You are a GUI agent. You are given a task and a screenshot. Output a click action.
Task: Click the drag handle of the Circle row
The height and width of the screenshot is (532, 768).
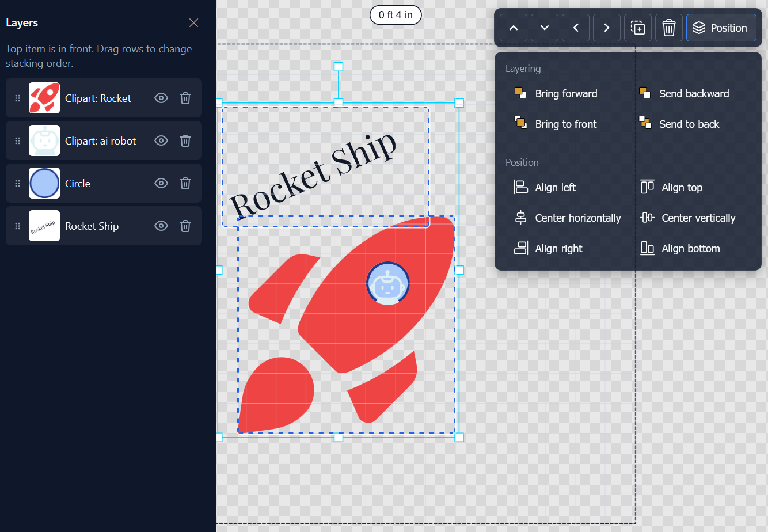click(17, 183)
